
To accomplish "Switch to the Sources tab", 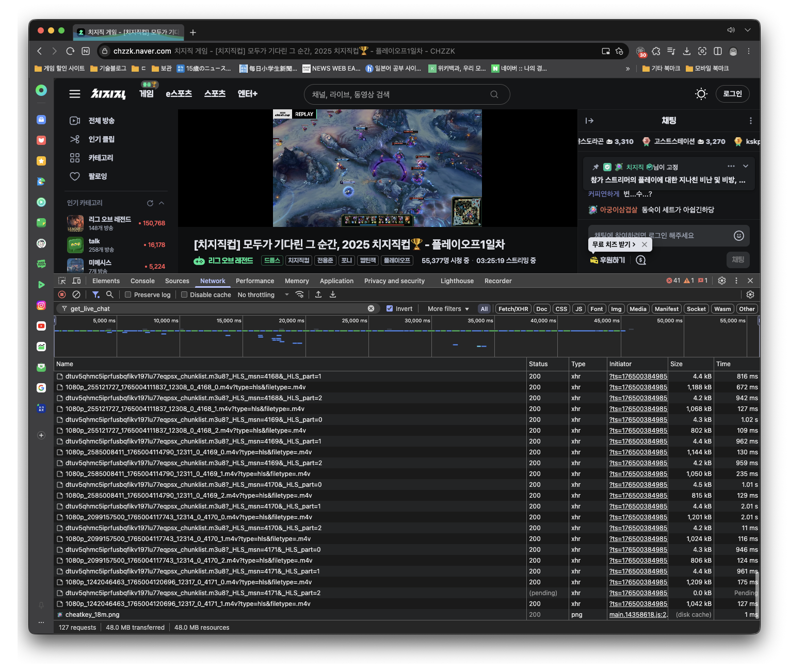I will pyautogui.click(x=177, y=281).
